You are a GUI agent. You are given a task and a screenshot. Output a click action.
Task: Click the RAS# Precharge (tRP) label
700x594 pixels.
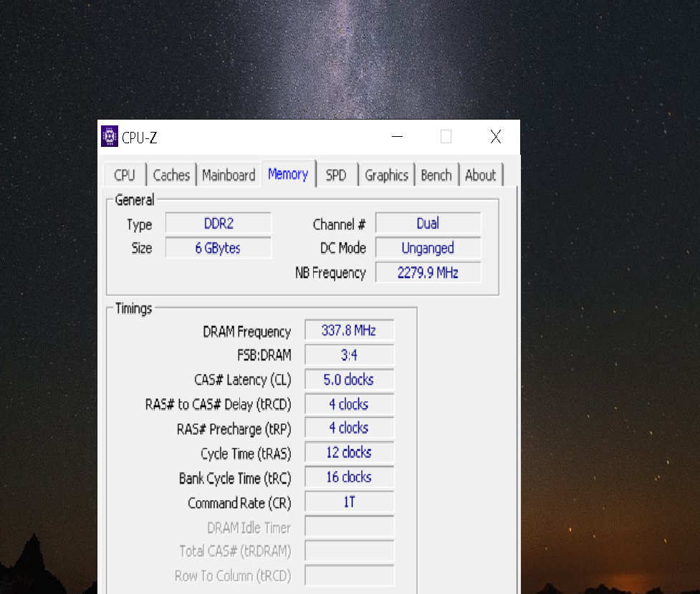tap(234, 429)
